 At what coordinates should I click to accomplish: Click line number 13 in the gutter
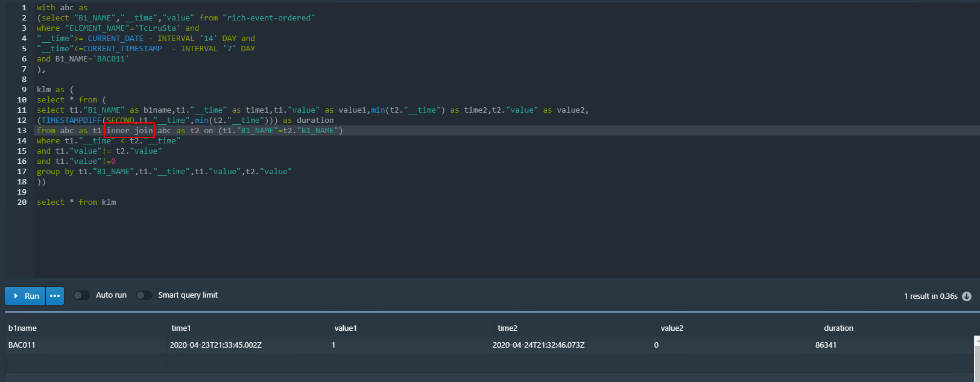click(22, 131)
